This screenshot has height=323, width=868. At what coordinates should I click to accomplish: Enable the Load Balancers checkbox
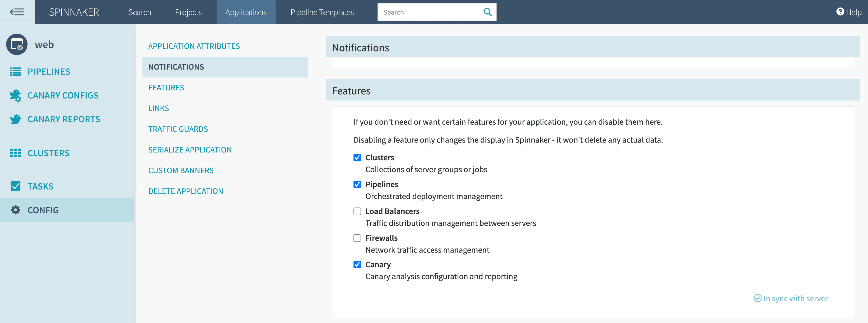tap(357, 211)
